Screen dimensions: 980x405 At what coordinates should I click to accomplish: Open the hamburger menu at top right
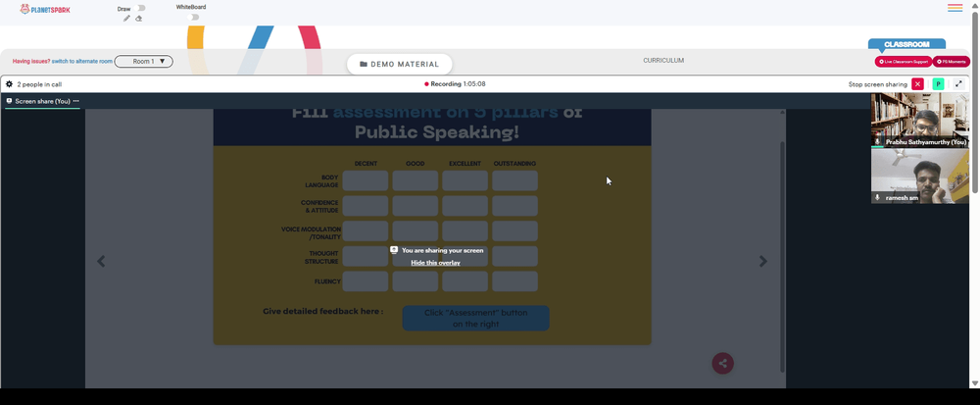click(955, 8)
